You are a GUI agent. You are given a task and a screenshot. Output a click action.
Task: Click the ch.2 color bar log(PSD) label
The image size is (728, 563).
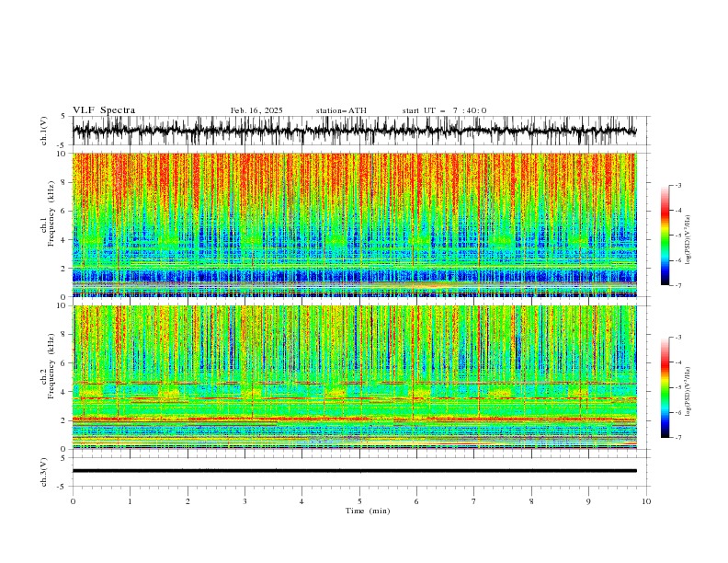(688, 391)
